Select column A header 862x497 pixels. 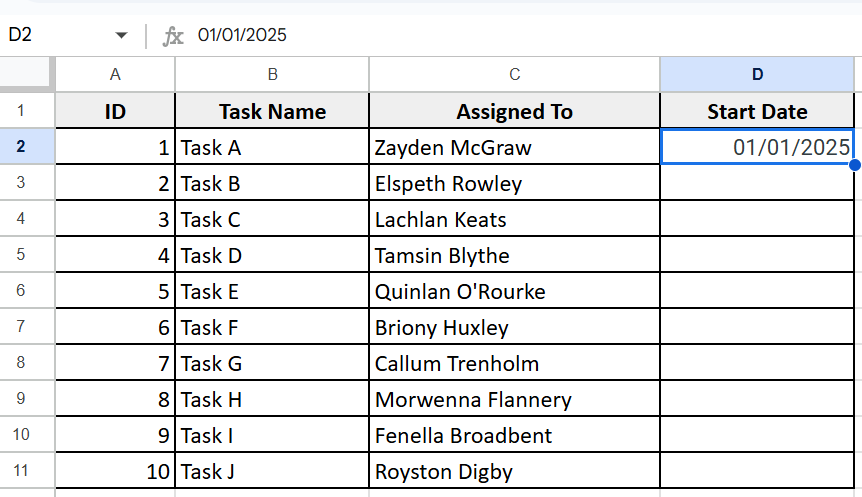115,74
